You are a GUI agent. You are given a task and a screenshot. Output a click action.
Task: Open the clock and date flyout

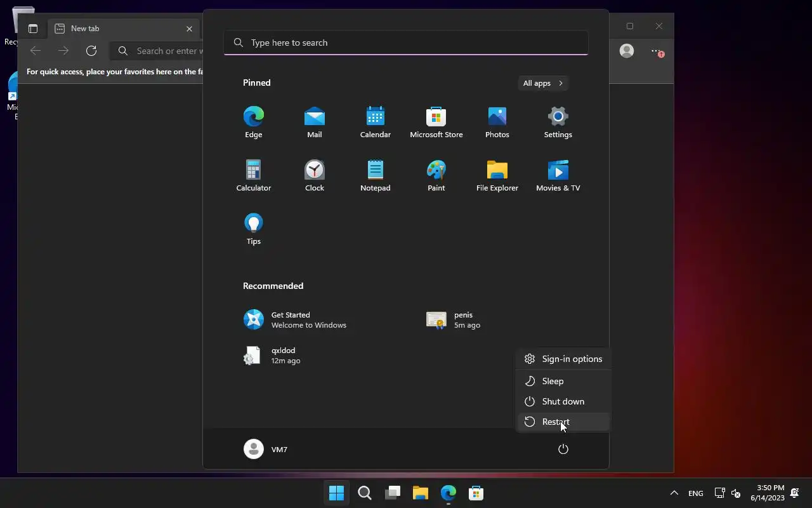[769, 493]
